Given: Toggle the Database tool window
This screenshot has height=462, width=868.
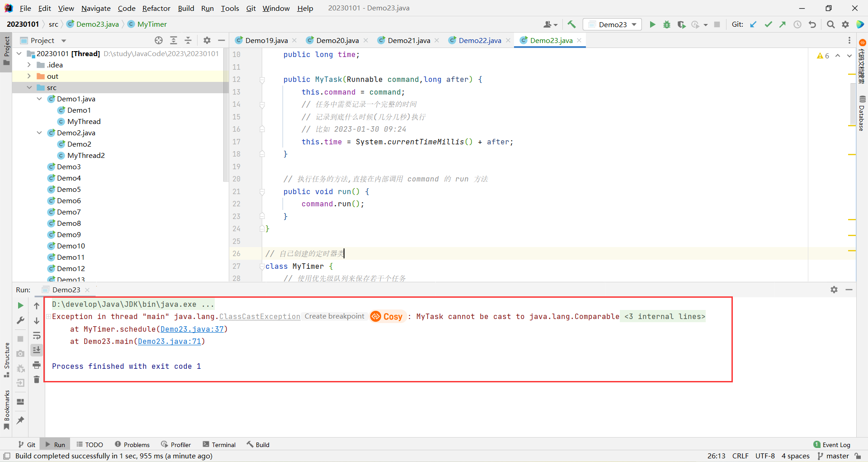Looking at the screenshot, I should 862,113.
